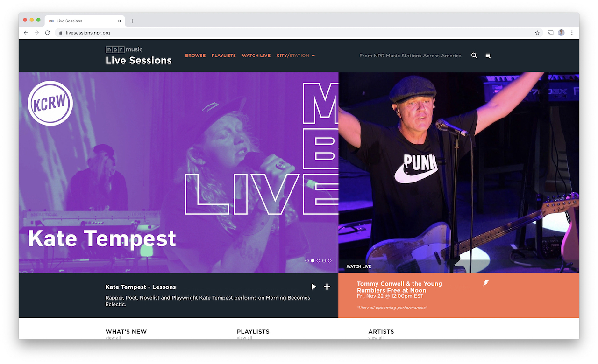Bookmark this page with the star icon
Viewport: 598px width, 364px height.
pos(537,33)
